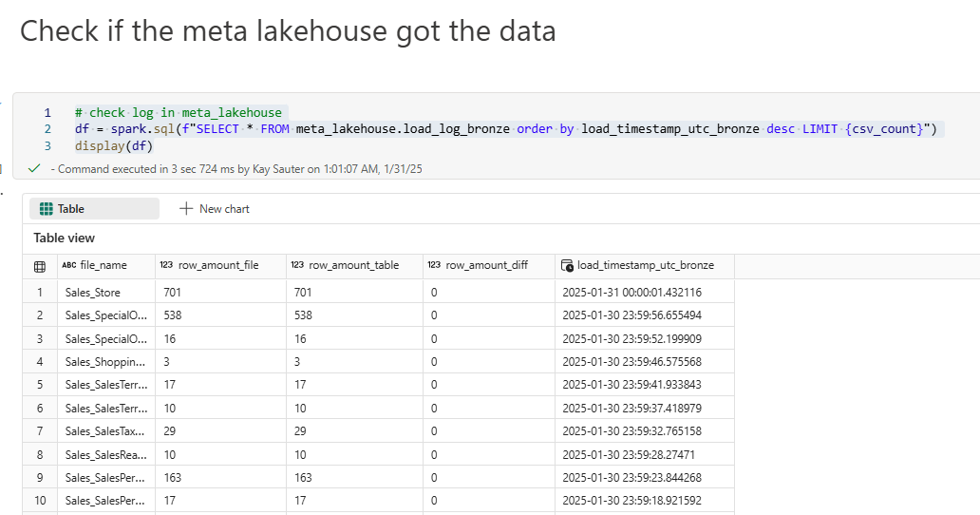The height and width of the screenshot is (515, 980).
Task: Click the display(df) code line
Action: (113, 146)
